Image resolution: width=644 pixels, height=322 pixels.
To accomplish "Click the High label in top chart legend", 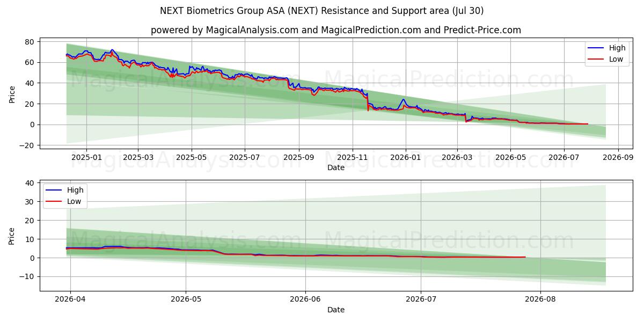I will click(x=618, y=48).
